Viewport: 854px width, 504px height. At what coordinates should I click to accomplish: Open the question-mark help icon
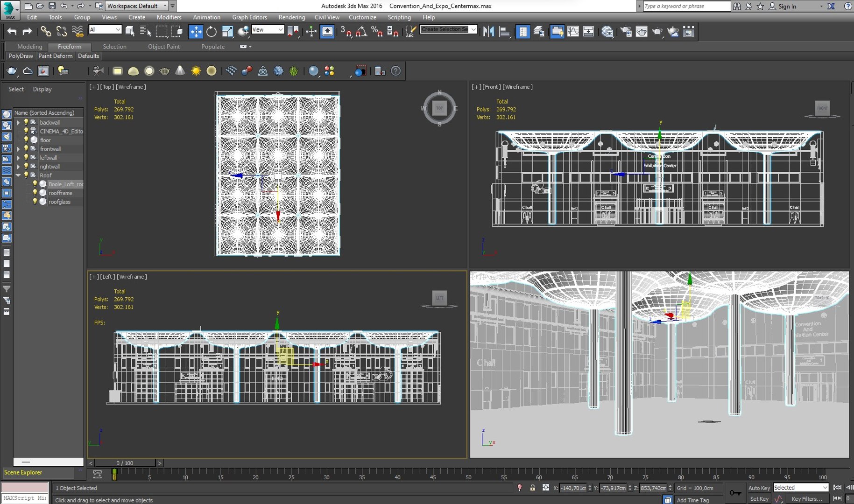coord(395,71)
